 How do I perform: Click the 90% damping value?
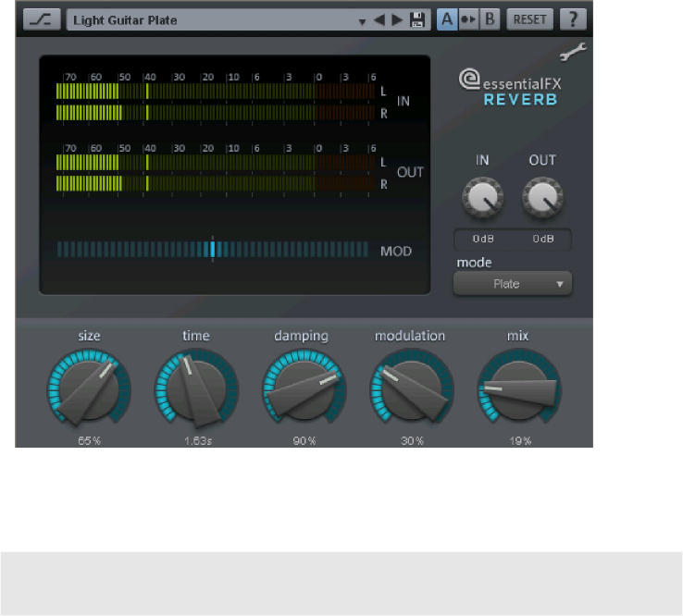click(x=304, y=440)
